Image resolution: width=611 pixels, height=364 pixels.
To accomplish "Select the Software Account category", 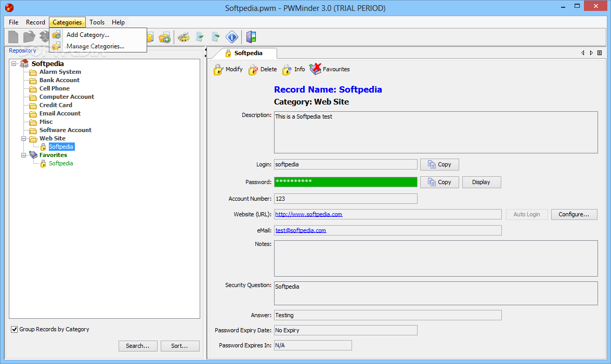I will point(66,130).
